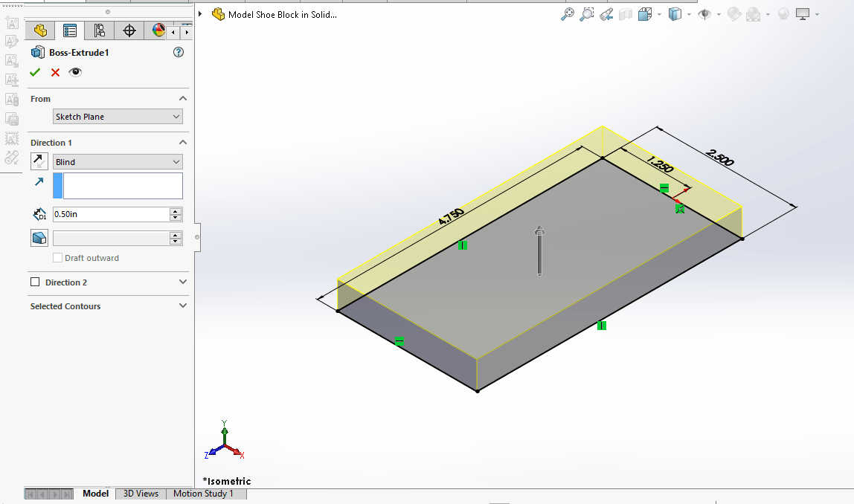Open Boss-Extrude help question mark
Image resolution: width=854 pixels, height=504 pixels.
(178, 52)
